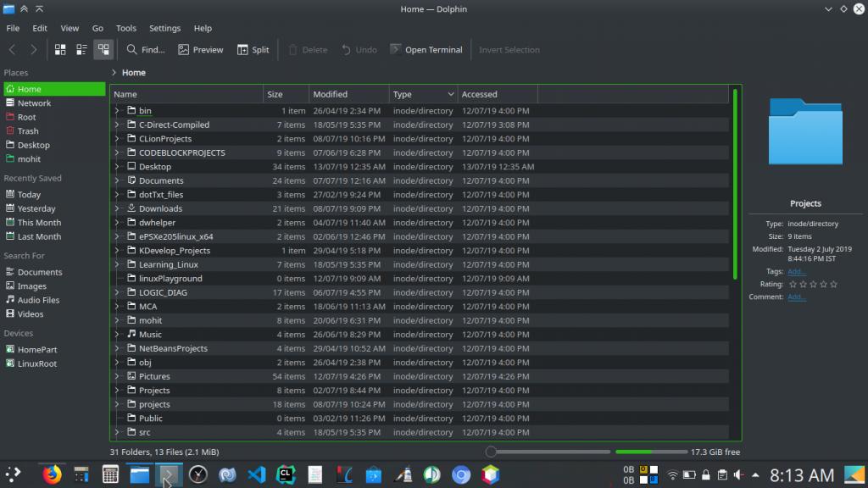Go forward with the forward arrow

(x=34, y=50)
